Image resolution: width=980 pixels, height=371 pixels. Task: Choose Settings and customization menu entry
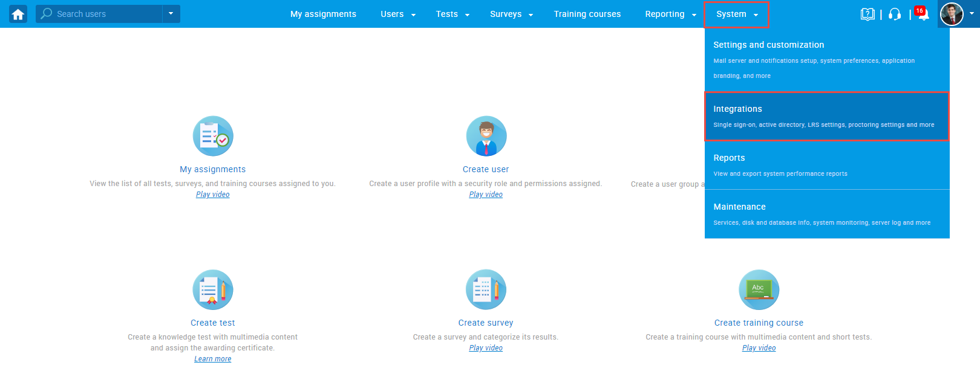[826, 59]
